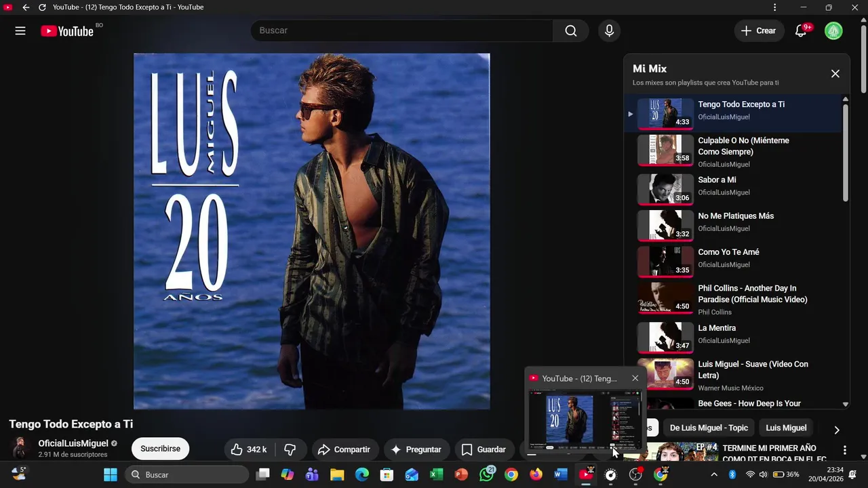
Task: Open WhatsApp from the taskbar
Action: (486, 474)
